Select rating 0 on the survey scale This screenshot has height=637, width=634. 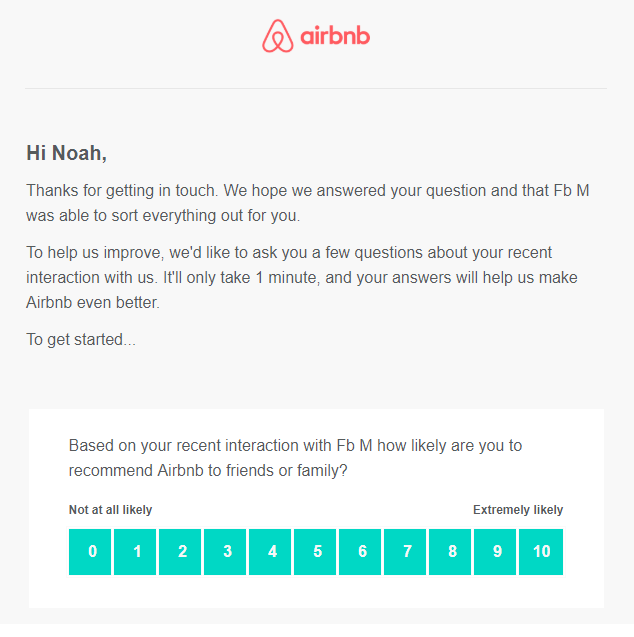pyautogui.click(x=92, y=552)
